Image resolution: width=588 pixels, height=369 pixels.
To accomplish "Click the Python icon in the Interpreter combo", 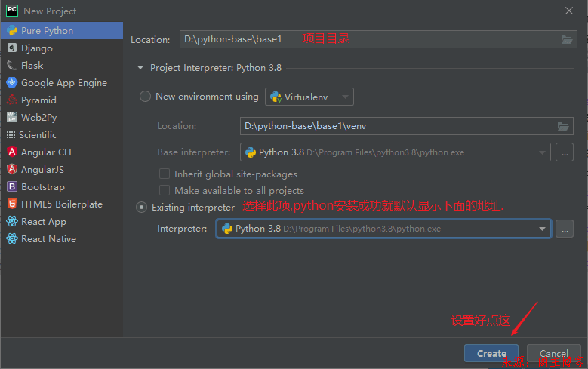I will point(227,229).
